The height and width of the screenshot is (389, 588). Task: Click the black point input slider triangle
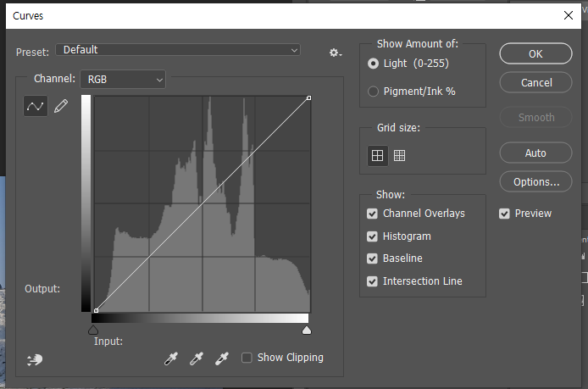(93, 331)
